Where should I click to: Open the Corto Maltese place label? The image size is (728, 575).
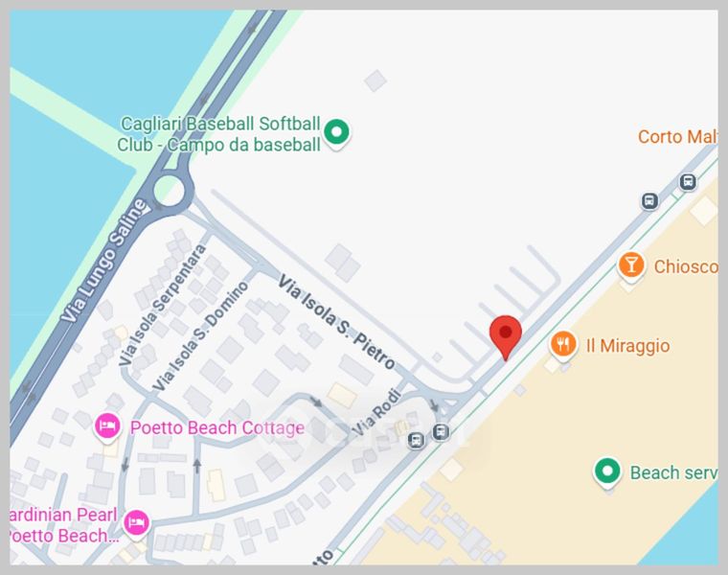pyautogui.click(x=678, y=136)
